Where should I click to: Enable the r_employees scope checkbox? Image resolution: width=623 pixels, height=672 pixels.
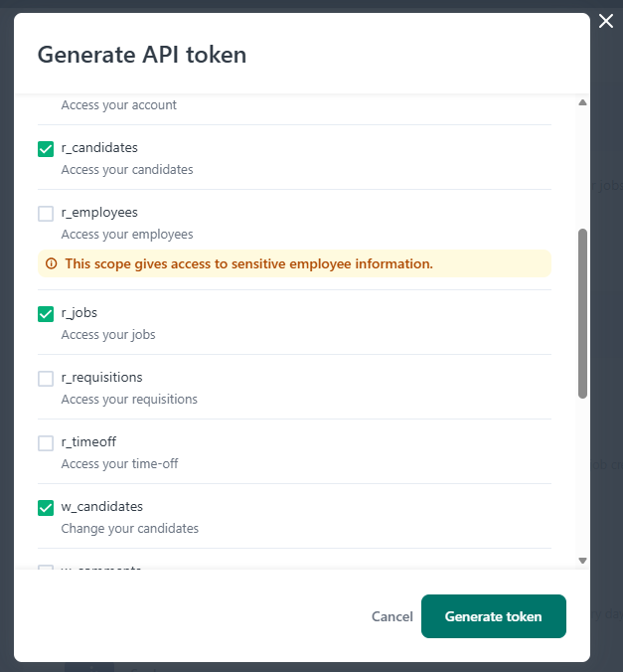46,214
